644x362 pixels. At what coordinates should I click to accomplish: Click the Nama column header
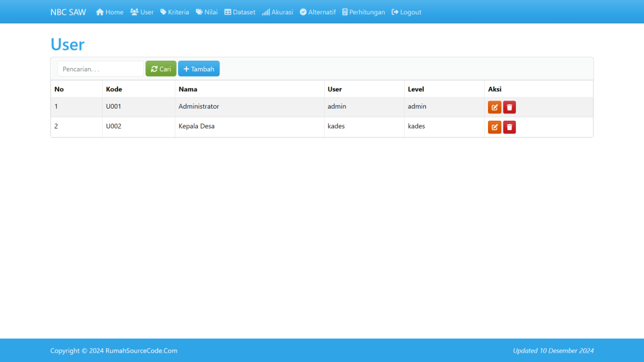(188, 89)
